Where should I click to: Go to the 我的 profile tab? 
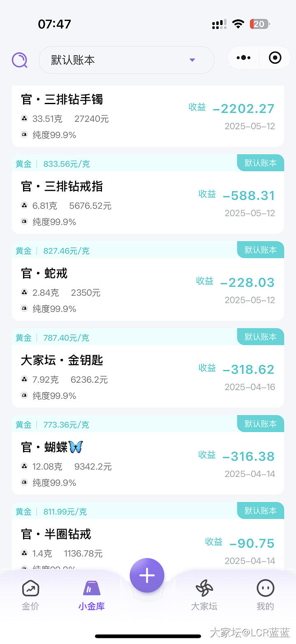click(265, 594)
